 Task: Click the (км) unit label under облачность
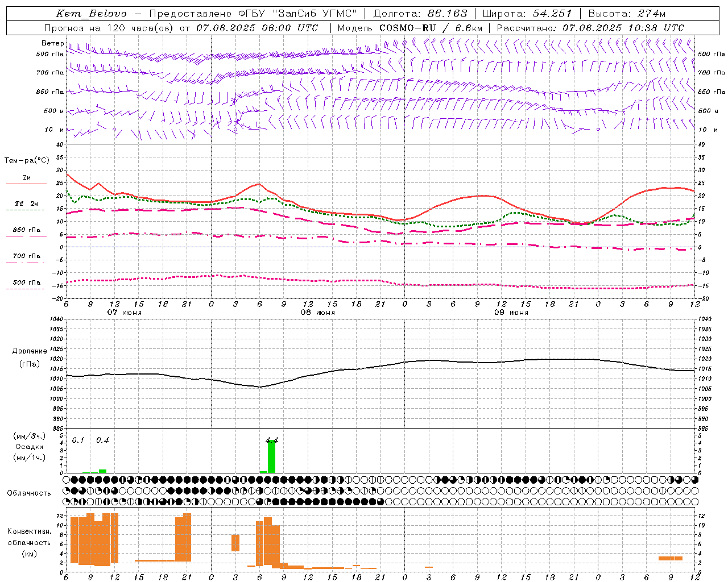(x=30, y=554)
